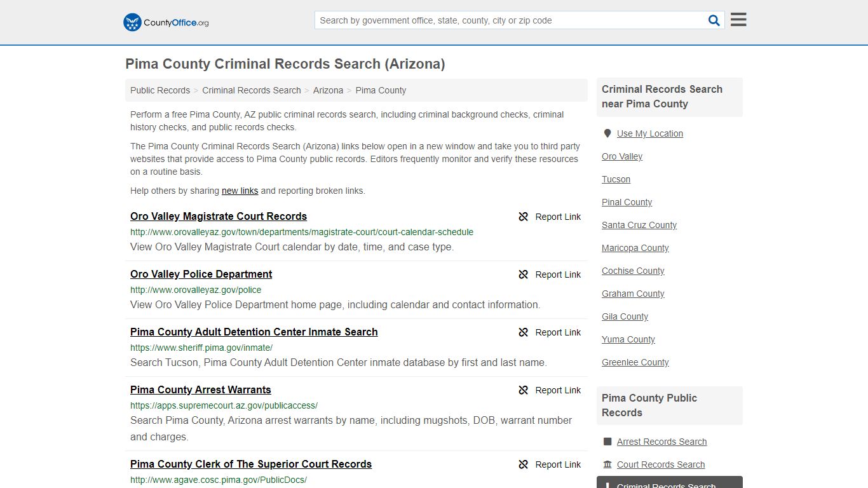
Task: Click broken-link icon for Clerk of Superior Court Records
Action: click(x=524, y=464)
